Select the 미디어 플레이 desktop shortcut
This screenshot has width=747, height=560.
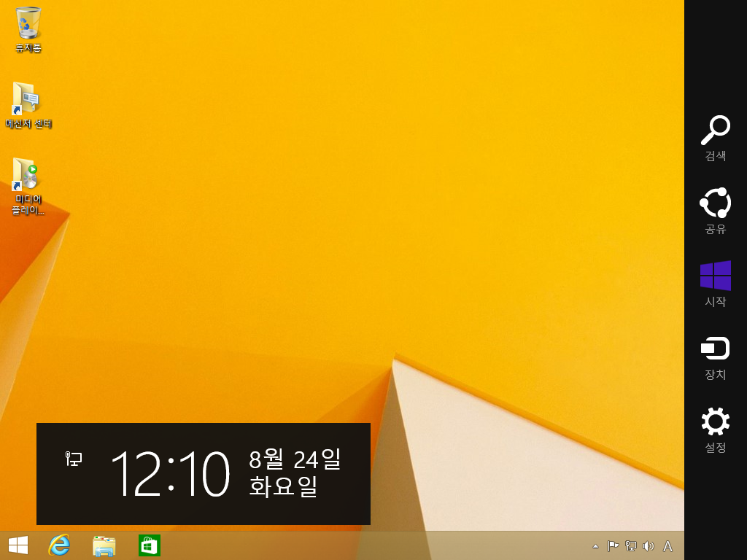[x=28, y=186]
